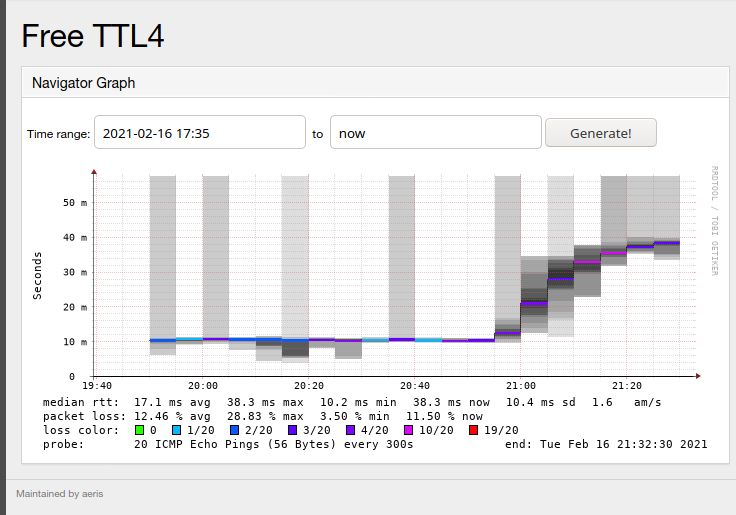Click the 'aeris' maintainer link

click(92, 493)
